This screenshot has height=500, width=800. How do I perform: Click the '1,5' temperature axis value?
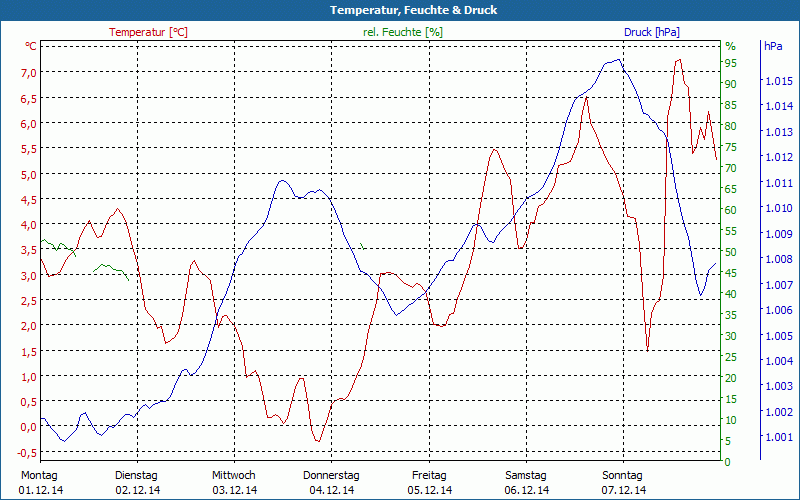(29, 352)
